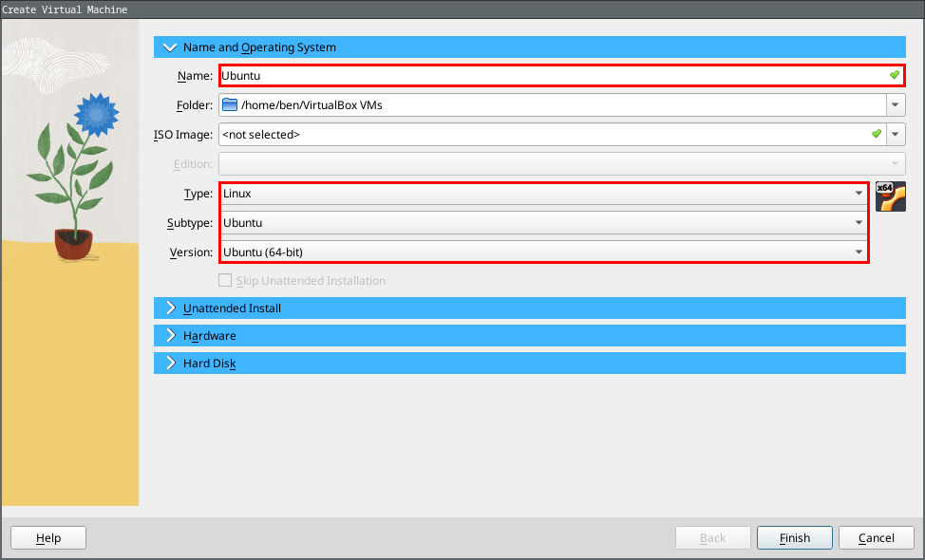
Task: Click the folder icon in Folder field
Action: click(x=230, y=105)
